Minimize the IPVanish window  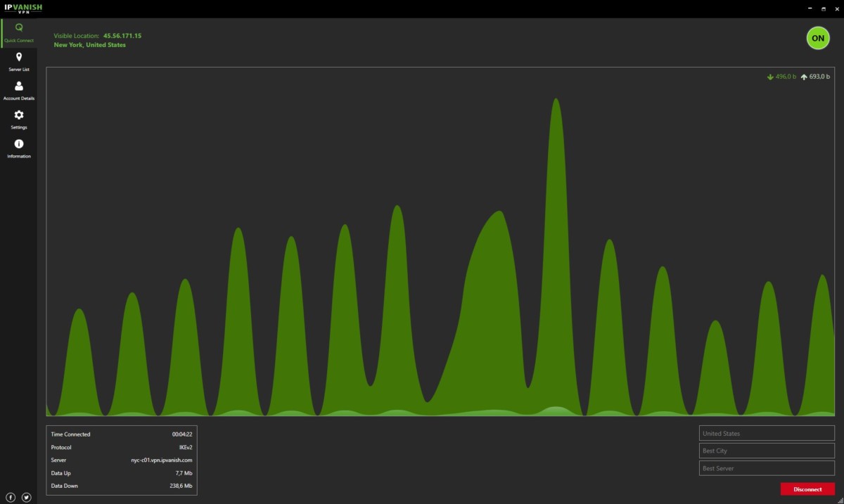click(809, 8)
